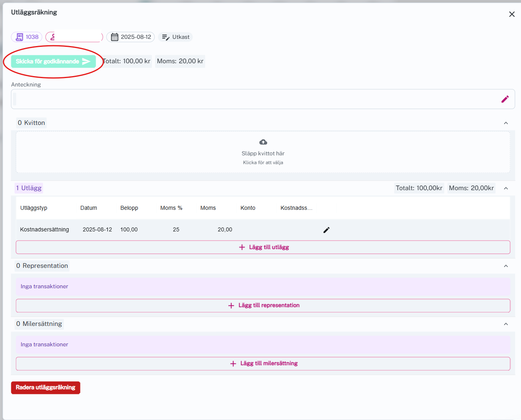Click the Utläggstyp column header
The image size is (521, 420).
34,208
